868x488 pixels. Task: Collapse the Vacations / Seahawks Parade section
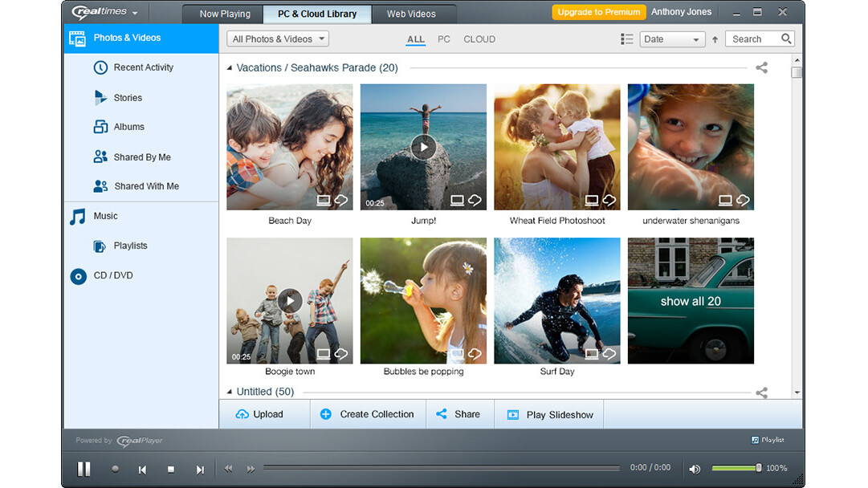click(230, 68)
